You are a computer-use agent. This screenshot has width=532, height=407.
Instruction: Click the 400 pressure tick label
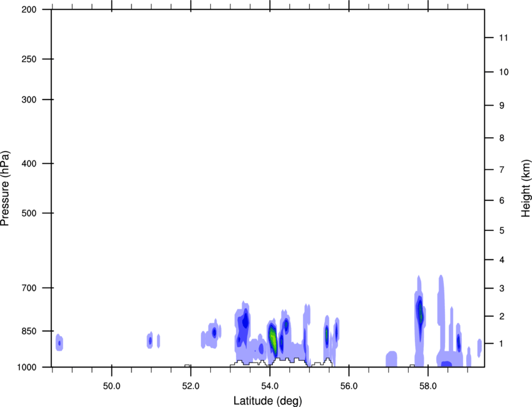coord(29,163)
